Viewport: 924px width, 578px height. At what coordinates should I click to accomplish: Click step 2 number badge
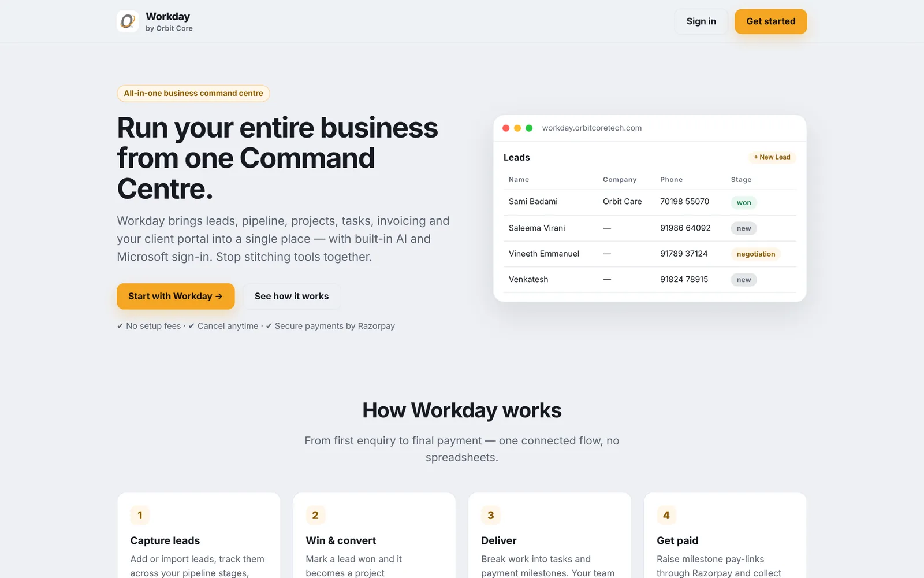315,515
